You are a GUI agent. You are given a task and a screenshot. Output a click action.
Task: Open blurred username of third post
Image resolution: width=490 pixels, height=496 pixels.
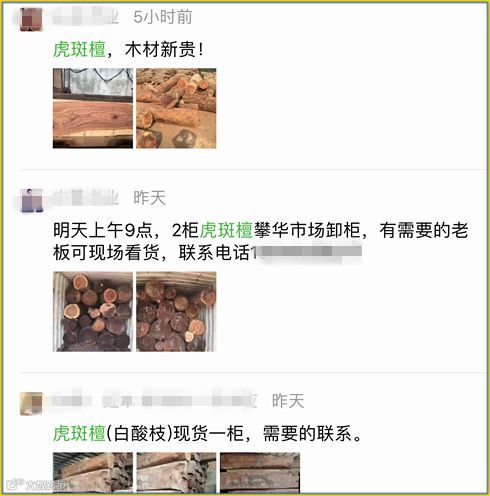154,401
